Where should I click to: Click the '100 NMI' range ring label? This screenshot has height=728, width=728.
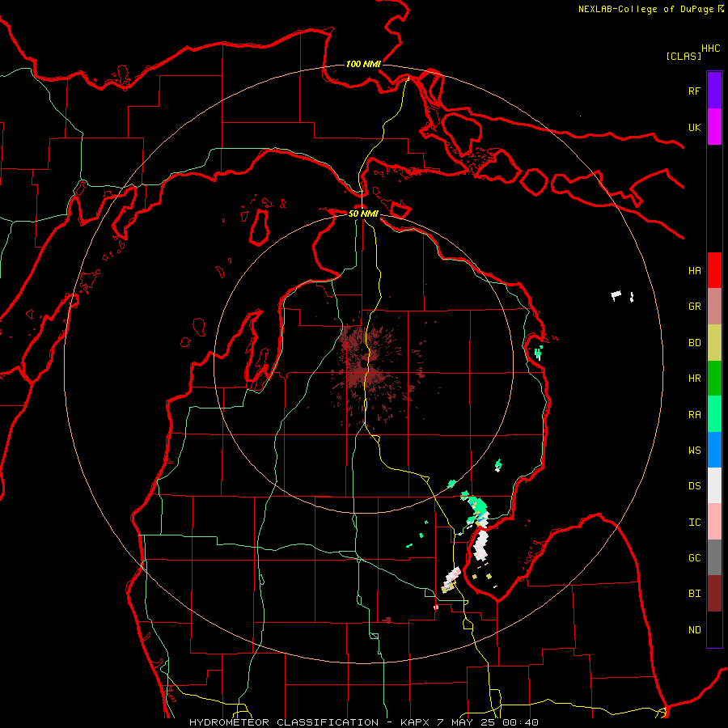[363, 64]
